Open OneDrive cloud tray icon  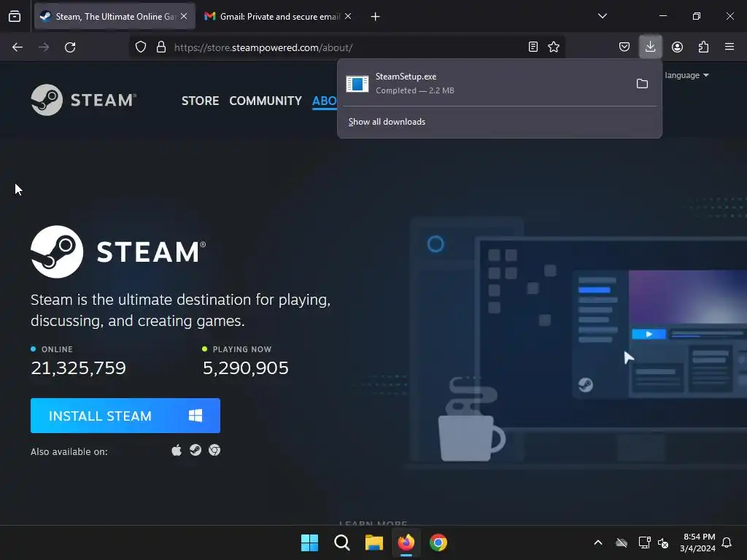click(x=622, y=542)
